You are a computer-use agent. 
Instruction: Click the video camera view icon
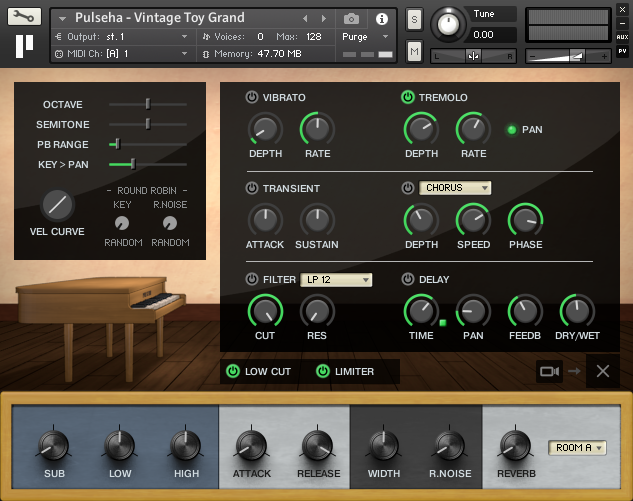point(549,371)
